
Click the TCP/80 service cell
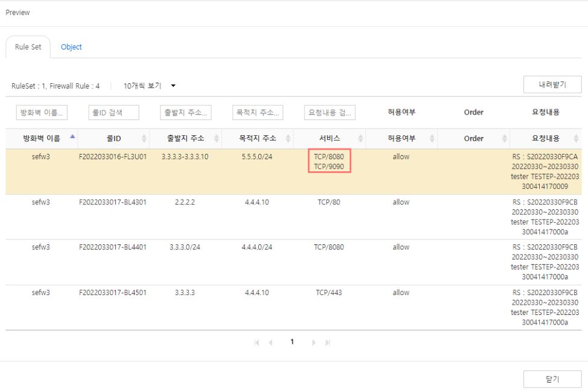tap(329, 202)
